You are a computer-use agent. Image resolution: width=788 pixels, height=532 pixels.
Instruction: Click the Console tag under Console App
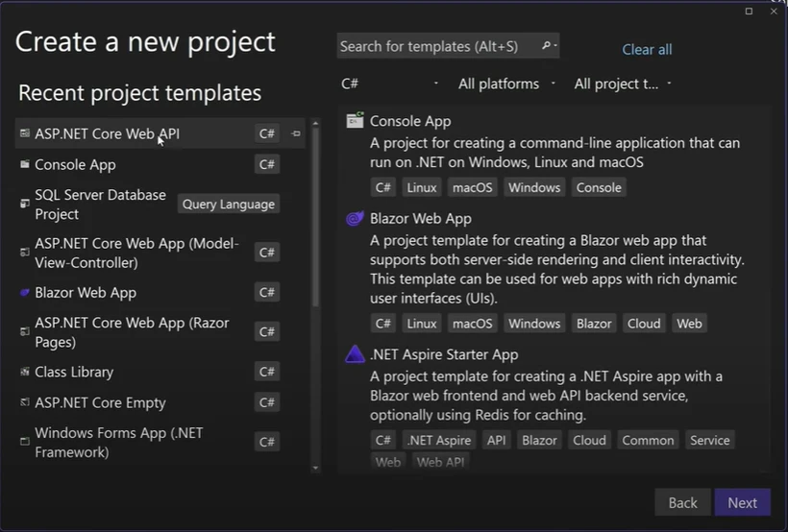pyautogui.click(x=599, y=187)
